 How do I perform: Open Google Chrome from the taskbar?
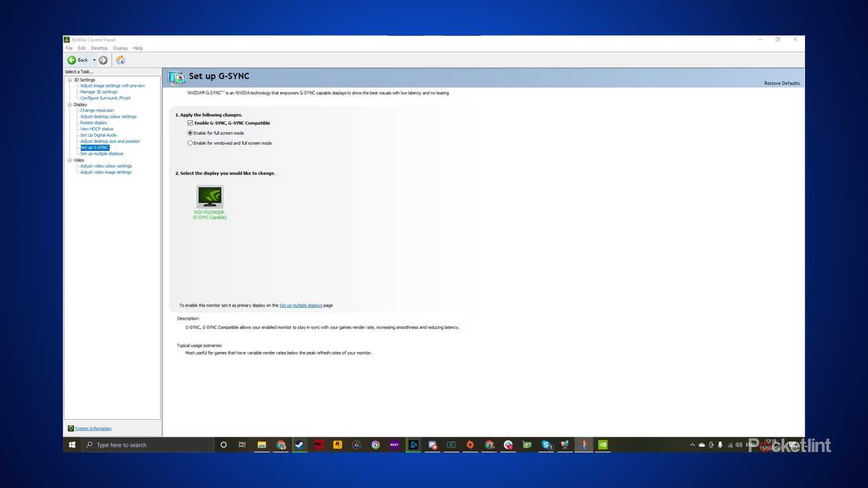coord(281,445)
